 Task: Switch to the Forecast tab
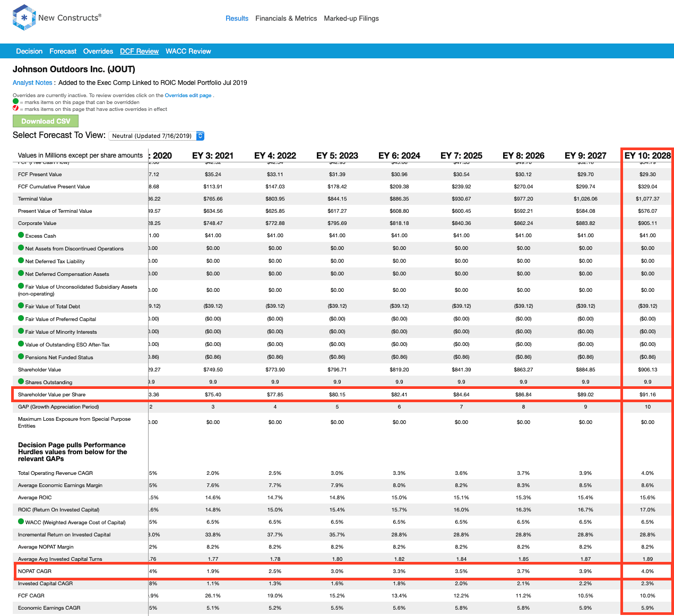[63, 51]
